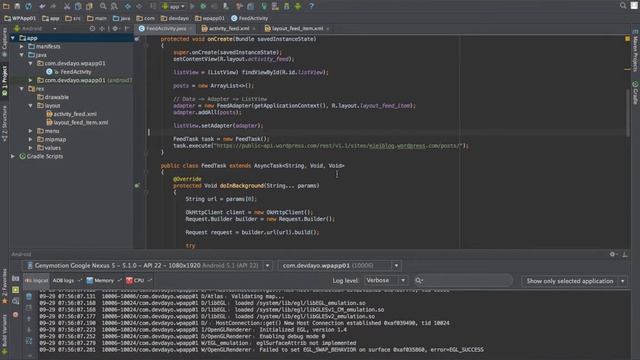Image resolution: width=640 pixels, height=360 pixels.
Task: Select the src breadcrumb
Action: click(73, 18)
